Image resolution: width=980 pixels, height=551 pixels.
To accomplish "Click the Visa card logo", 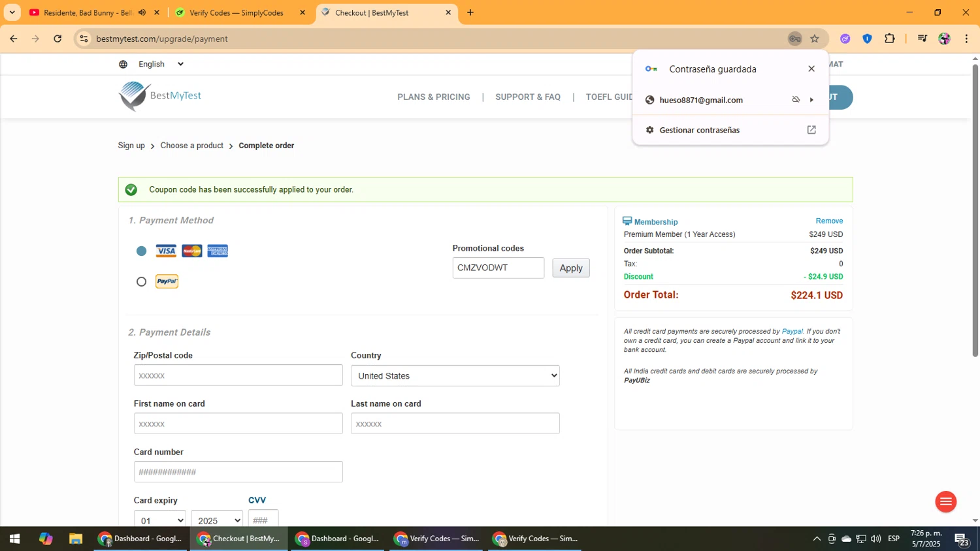I will 166,251.
